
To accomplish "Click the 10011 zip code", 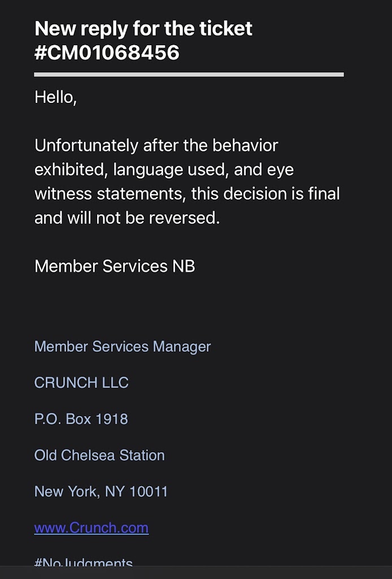I will (149, 491).
